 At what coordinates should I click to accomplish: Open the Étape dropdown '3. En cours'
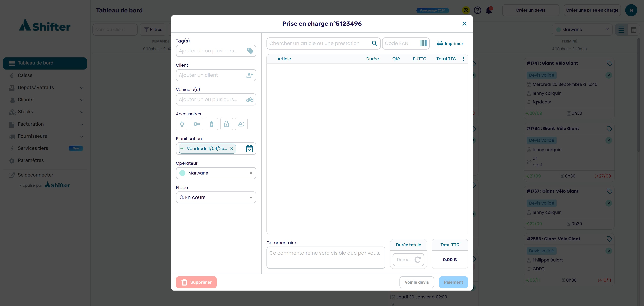click(216, 197)
